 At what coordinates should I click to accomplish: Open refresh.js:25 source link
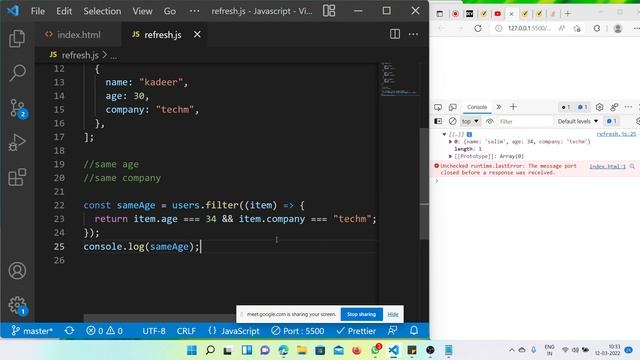tap(616, 134)
